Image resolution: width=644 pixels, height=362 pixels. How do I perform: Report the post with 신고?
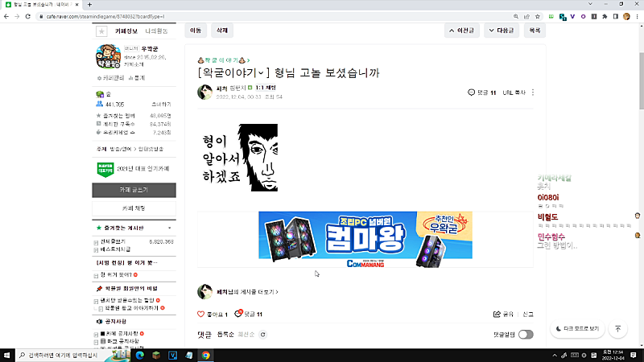pos(528,315)
